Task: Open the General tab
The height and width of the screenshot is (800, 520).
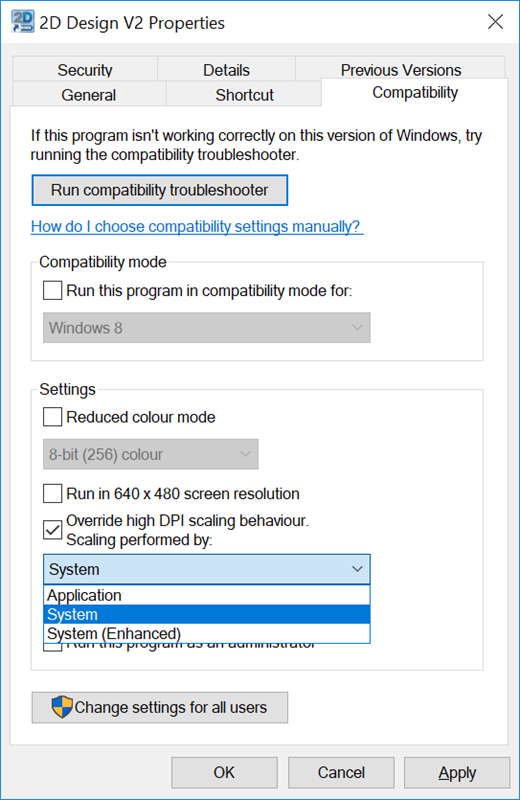Action: [89, 94]
